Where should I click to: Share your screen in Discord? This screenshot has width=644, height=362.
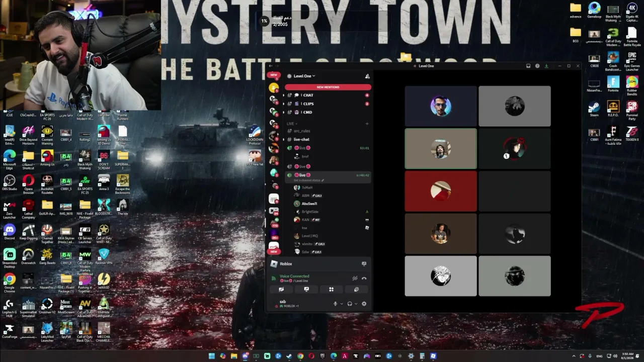click(x=306, y=289)
